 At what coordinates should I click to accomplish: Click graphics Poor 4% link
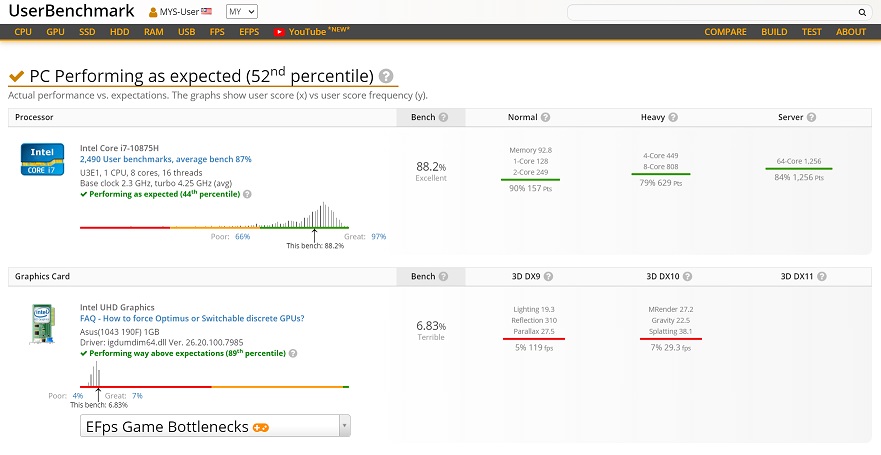click(x=78, y=395)
